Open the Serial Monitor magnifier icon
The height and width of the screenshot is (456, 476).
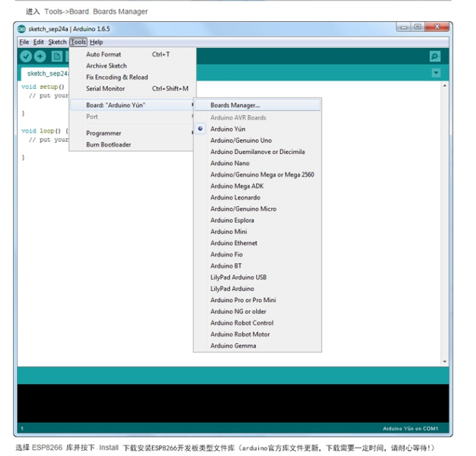435,56
